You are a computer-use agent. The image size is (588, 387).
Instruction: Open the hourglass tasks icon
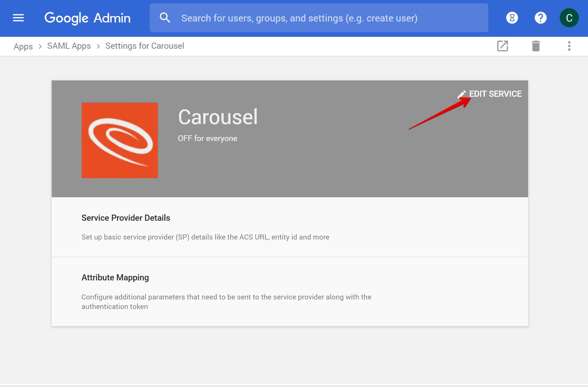pyautogui.click(x=512, y=18)
